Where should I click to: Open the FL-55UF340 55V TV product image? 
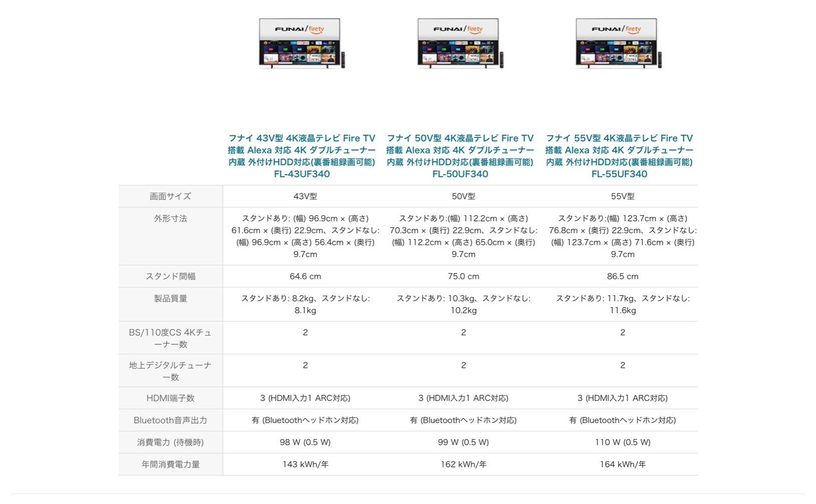[x=619, y=44]
